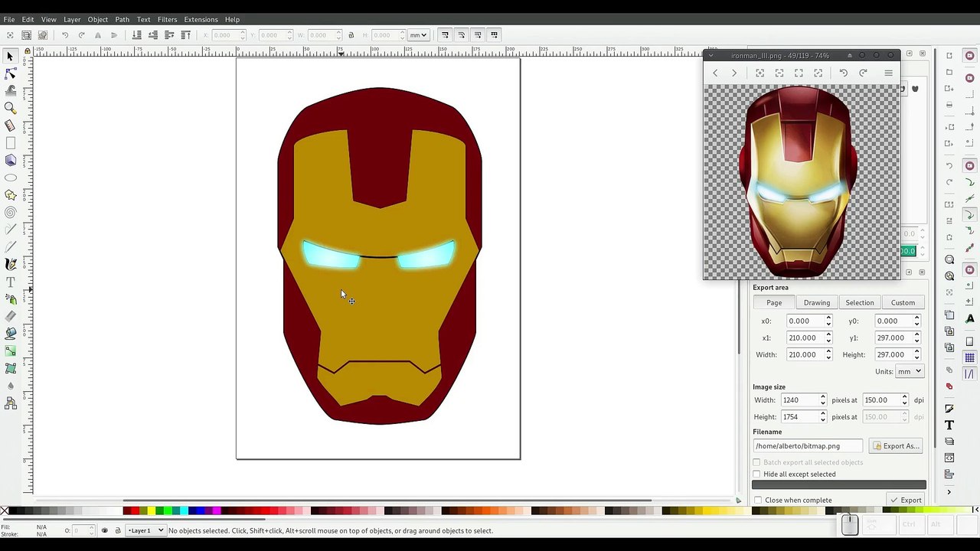Open the Extensions menu

[x=201, y=19]
